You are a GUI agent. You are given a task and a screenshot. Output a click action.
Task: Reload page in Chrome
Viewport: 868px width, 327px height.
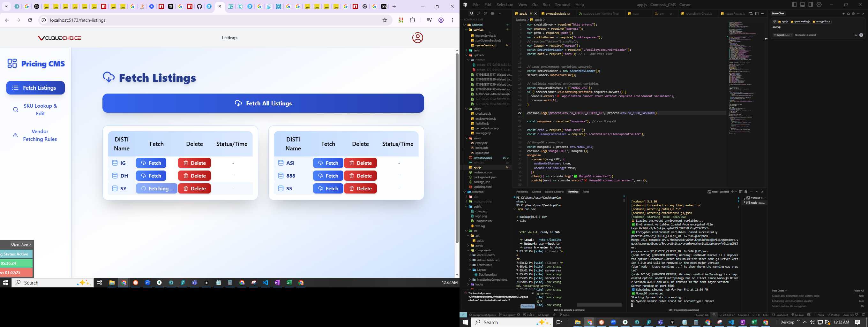[x=30, y=20]
